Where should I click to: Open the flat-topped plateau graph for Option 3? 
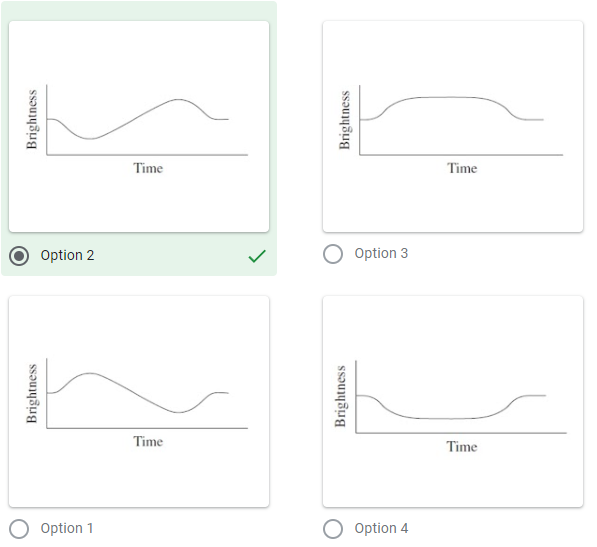tap(453, 126)
